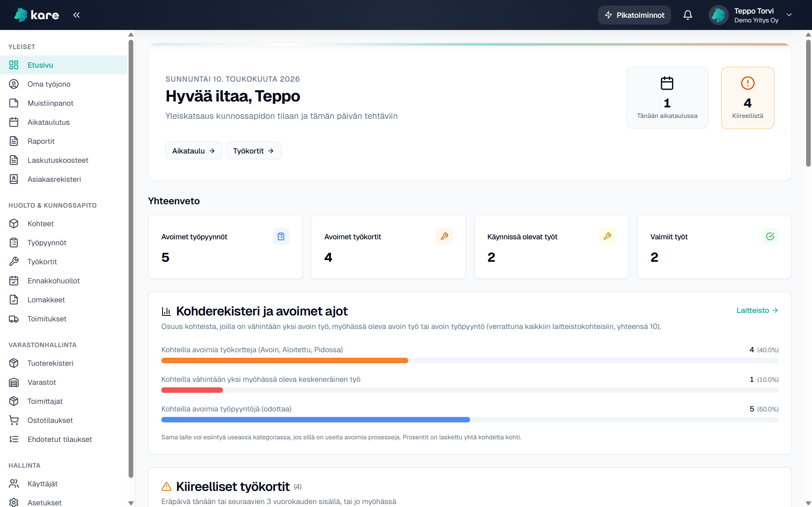The image size is (812, 507).
Task: Click the Toimitukset truck icon
Action: click(14, 318)
